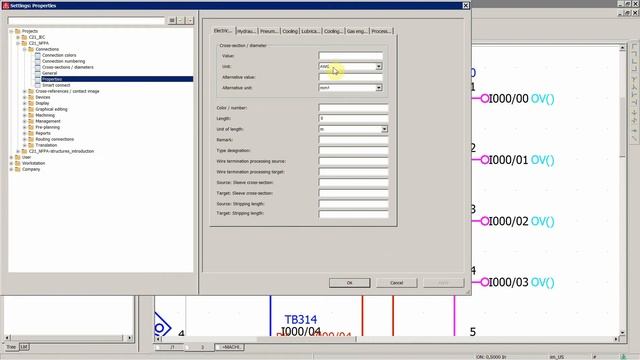Click the Apply button
The image size is (640, 360).
point(443,283)
